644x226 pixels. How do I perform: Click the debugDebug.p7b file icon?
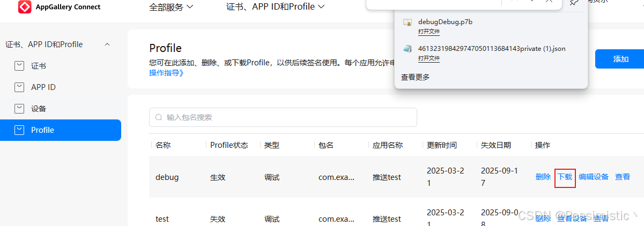pos(408,22)
